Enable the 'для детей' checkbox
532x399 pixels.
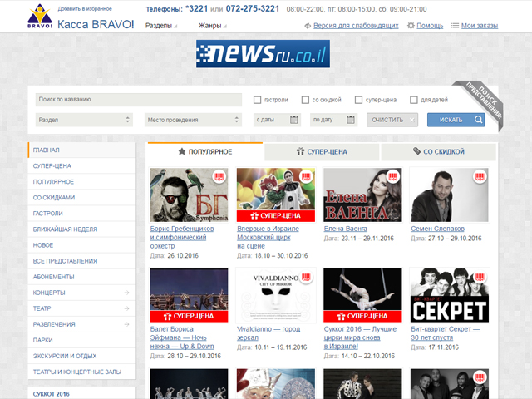pos(414,100)
